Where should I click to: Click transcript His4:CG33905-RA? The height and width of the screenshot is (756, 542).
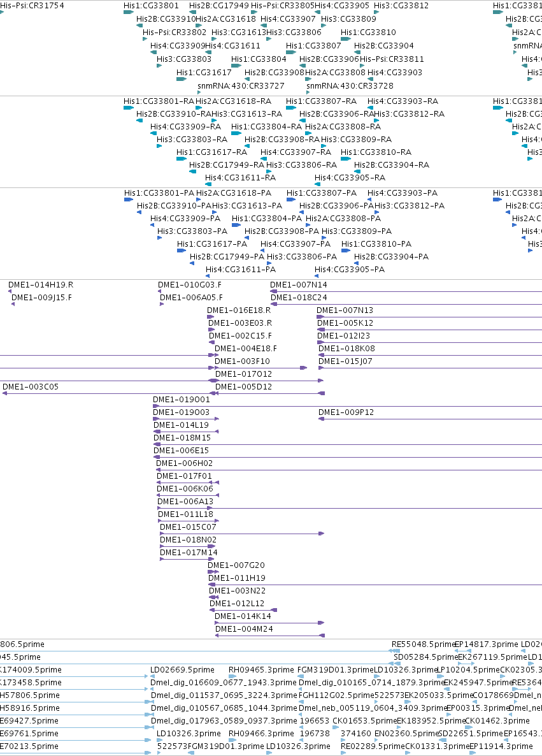pyautogui.click(x=350, y=178)
